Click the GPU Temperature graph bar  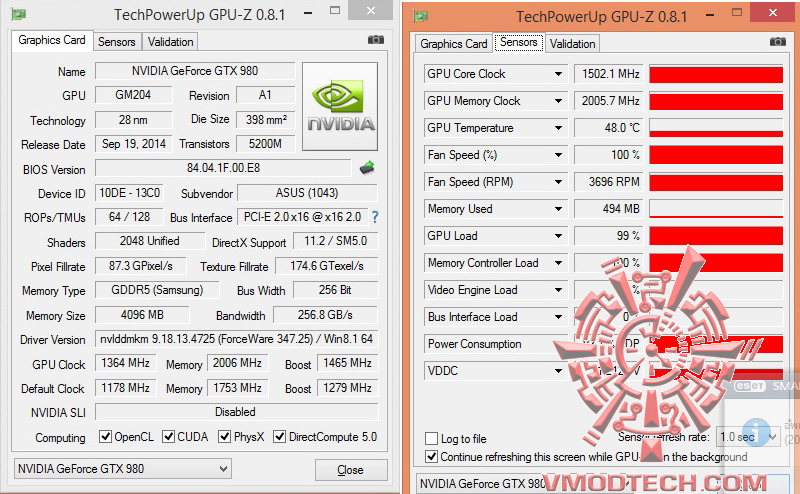716,128
